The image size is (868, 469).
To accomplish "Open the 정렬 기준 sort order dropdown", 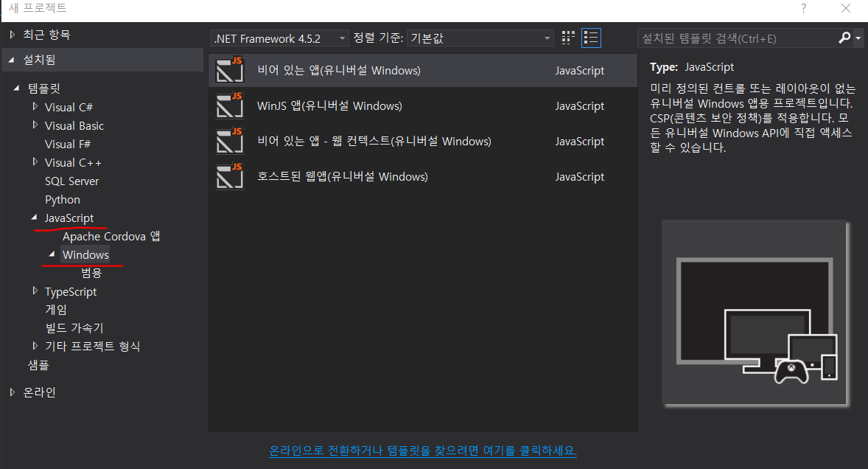I will coord(546,38).
